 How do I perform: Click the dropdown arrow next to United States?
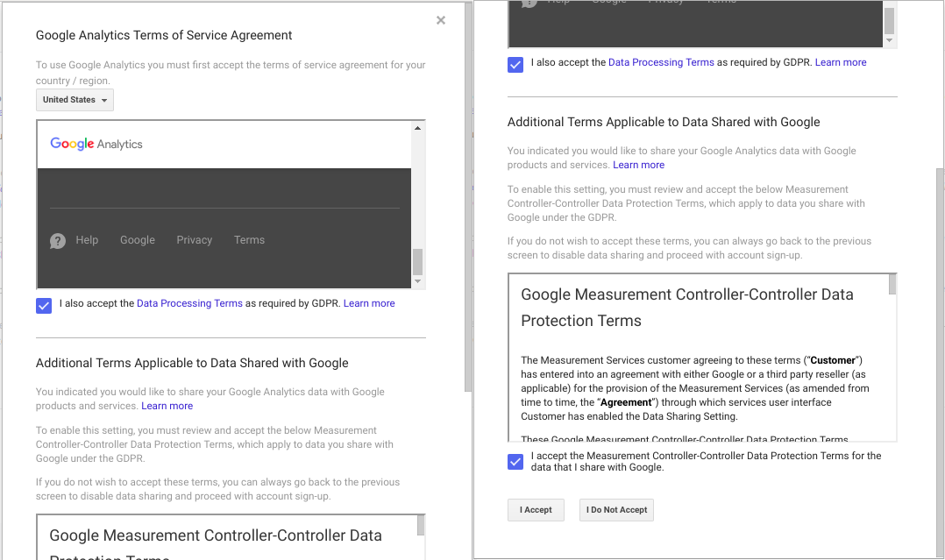pos(105,101)
